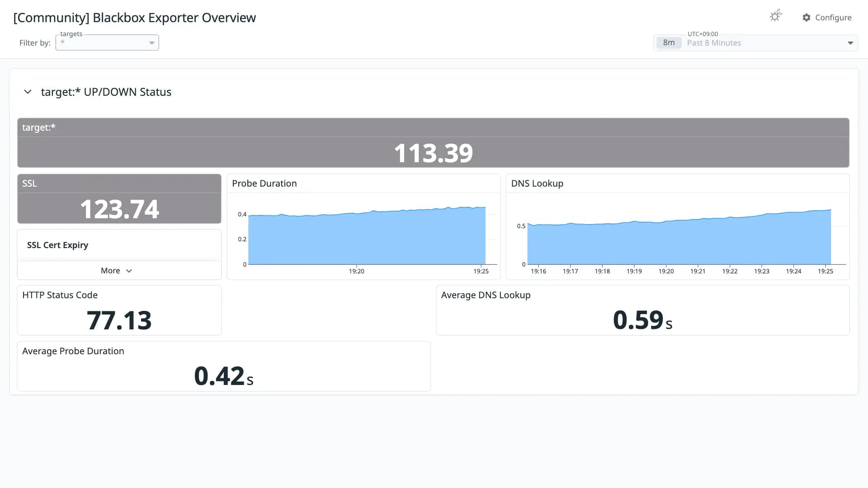Click the 19:23 tick on DNS Lookup chart
Viewport: 868px width, 488px height.
pyautogui.click(x=761, y=271)
